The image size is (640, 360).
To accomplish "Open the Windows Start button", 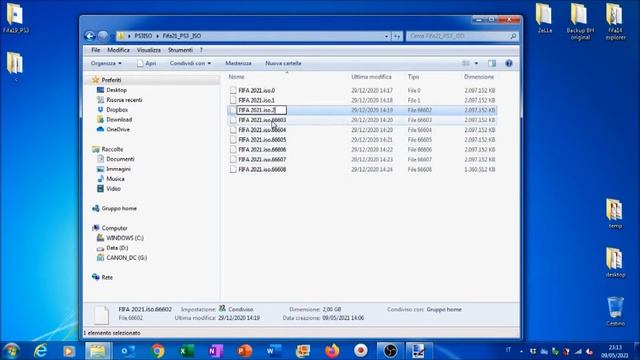I will [11, 351].
